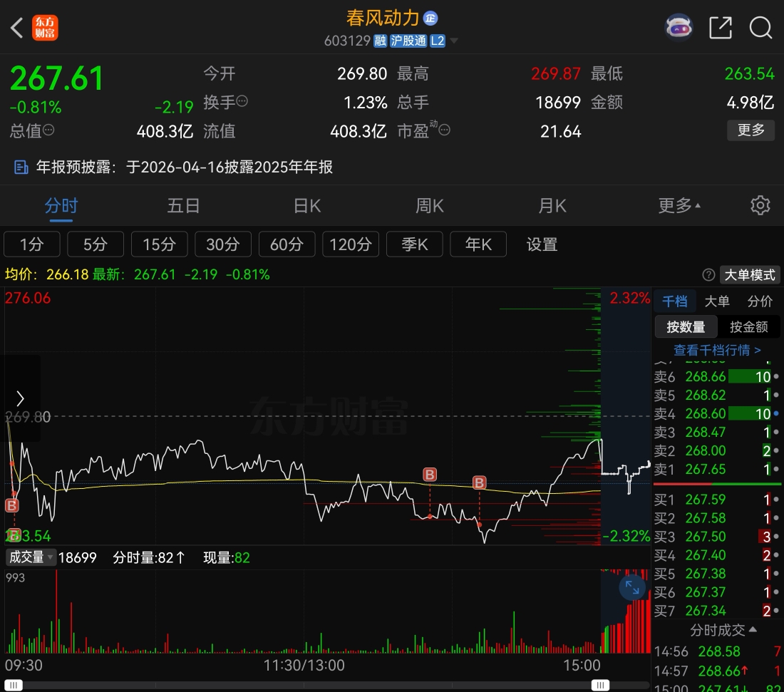Open the annual report notice icon

point(21,167)
